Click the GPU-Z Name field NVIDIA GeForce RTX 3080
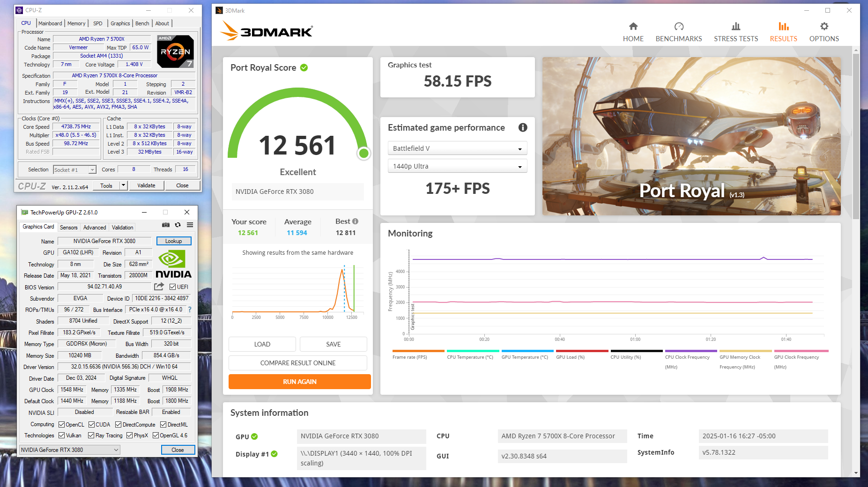This screenshot has width=868, height=487. tap(104, 241)
